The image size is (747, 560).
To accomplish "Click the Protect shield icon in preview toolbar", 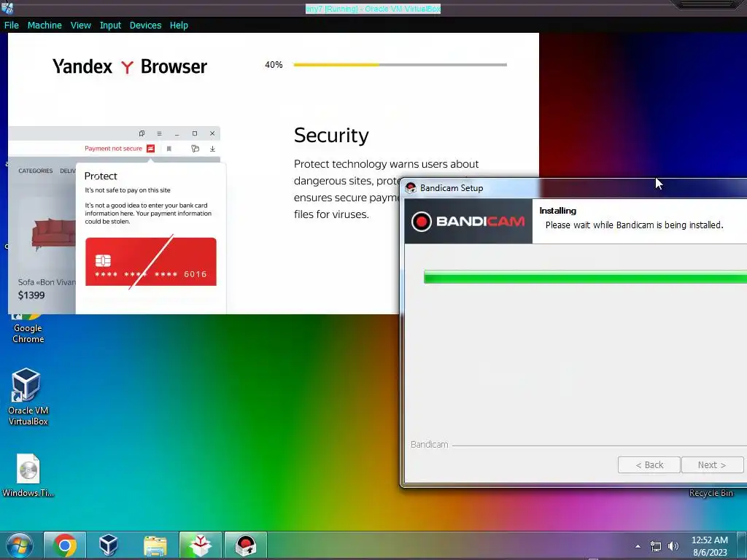I will [195, 149].
